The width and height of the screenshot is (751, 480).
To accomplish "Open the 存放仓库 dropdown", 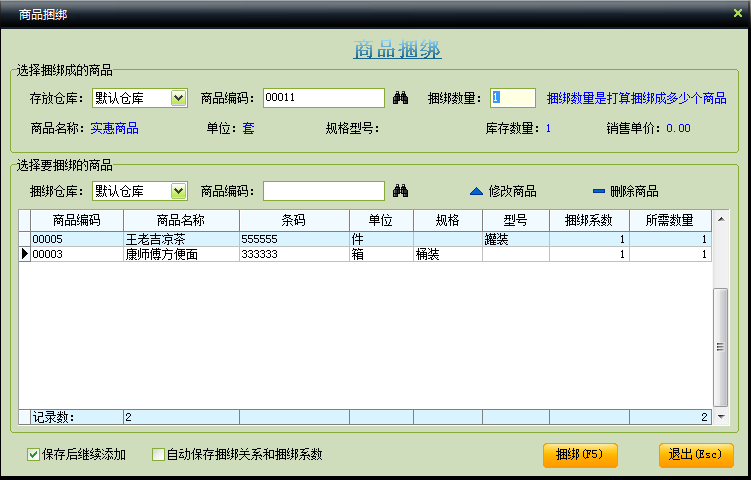I will pyautogui.click(x=178, y=98).
